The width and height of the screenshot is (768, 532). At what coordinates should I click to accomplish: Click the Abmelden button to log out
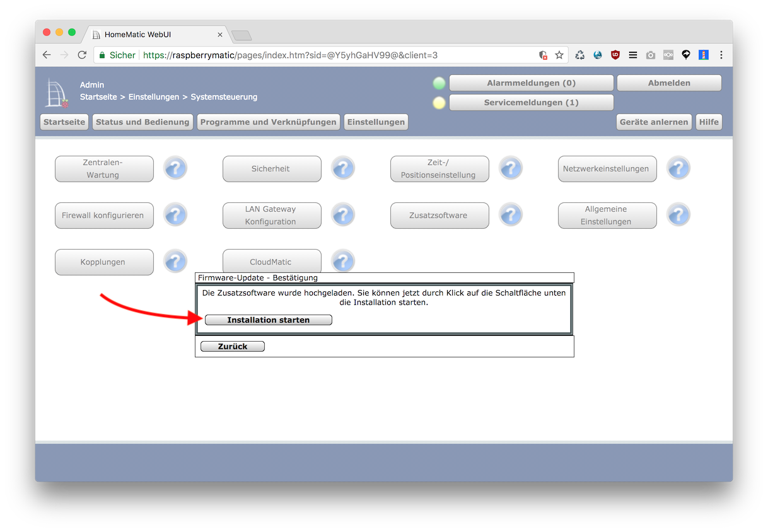669,83
